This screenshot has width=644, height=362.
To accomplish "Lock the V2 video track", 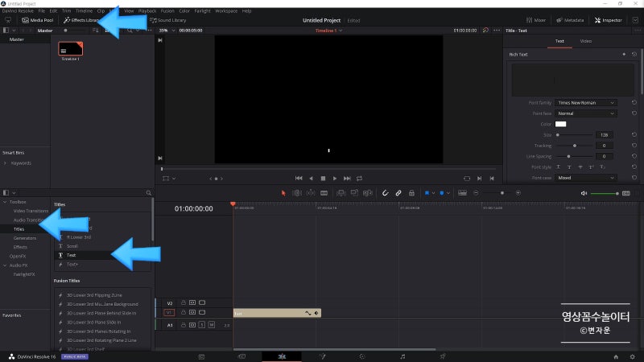I will coord(184,302).
